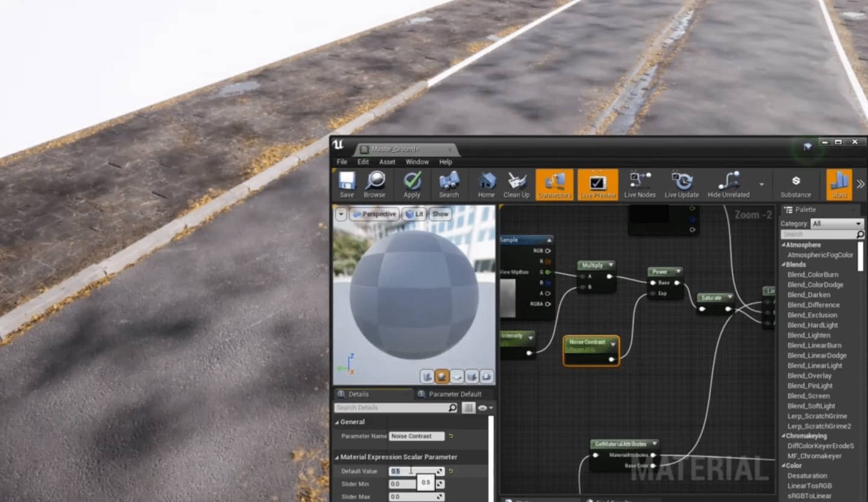
Task: Click the Palette search field
Action: pyautogui.click(x=819, y=234)
